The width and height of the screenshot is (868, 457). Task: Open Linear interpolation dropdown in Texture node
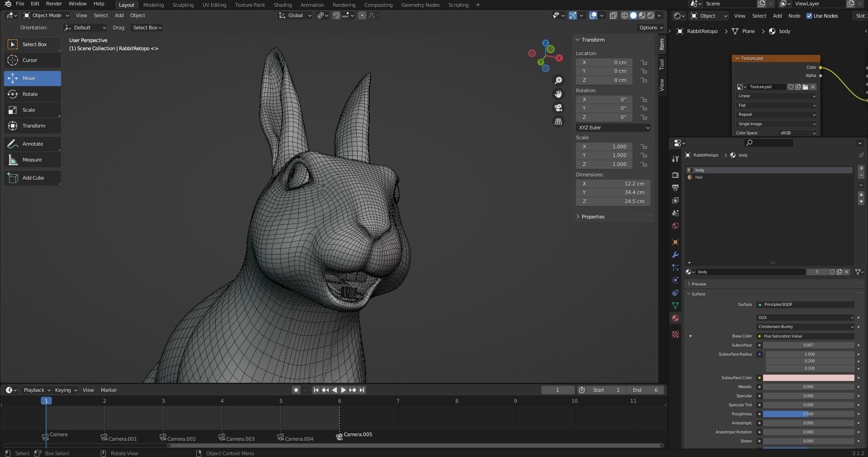776,96
